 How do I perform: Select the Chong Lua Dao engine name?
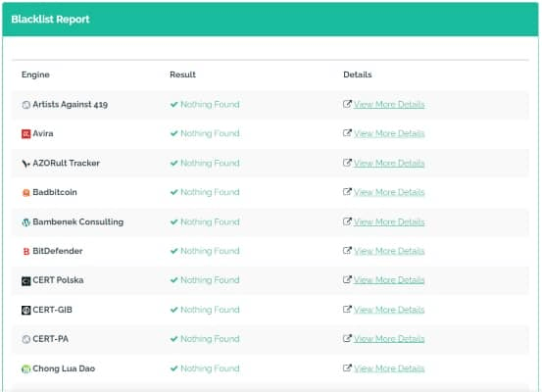pos(64,368)
